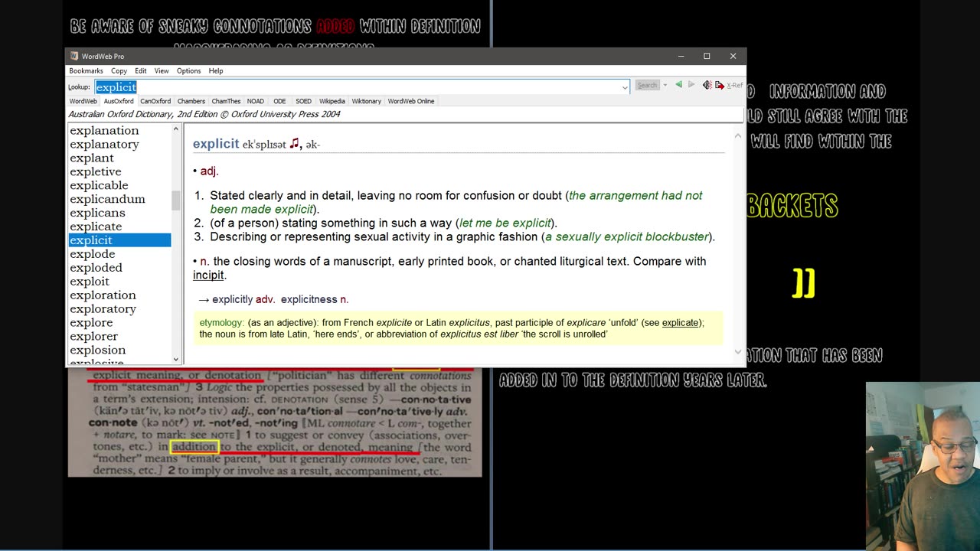Viewport: 980px width, 551px height.
Task: Switch to the Wikipedia tab
Action: click(332, 101)
